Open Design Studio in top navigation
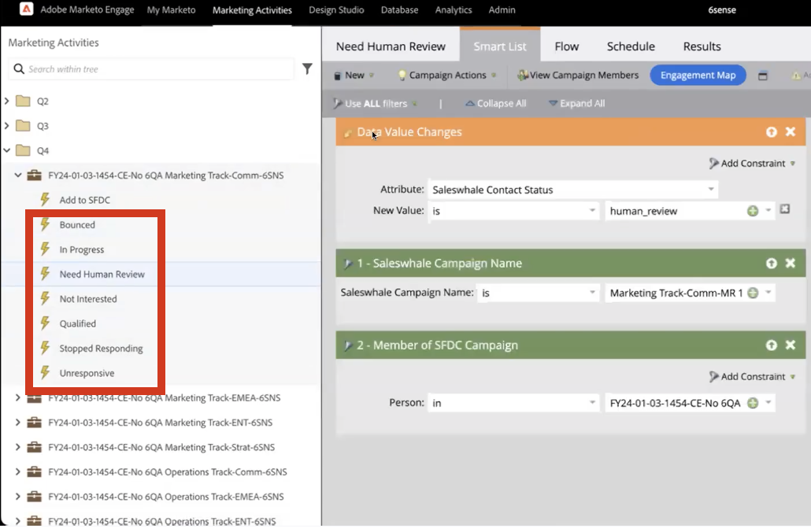The width and height of the screenshot is (811, 532). [x=336, y=9]
